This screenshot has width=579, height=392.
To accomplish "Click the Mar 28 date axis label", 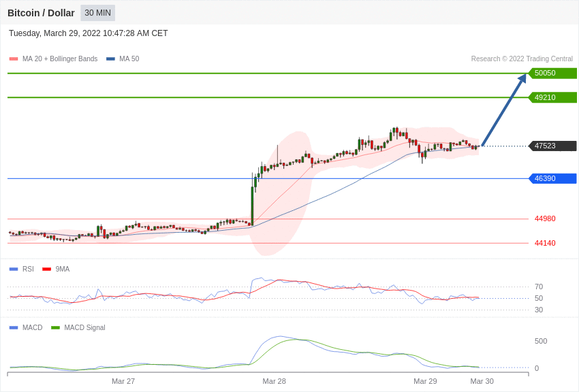I will tap(274, 381).
